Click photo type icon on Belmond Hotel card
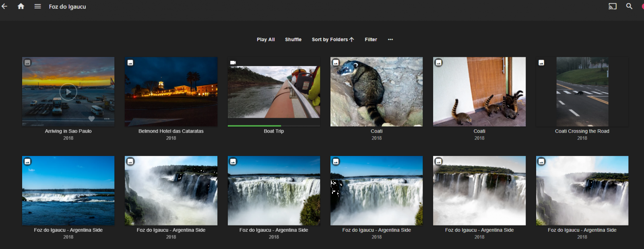 [x=130, y=62]
